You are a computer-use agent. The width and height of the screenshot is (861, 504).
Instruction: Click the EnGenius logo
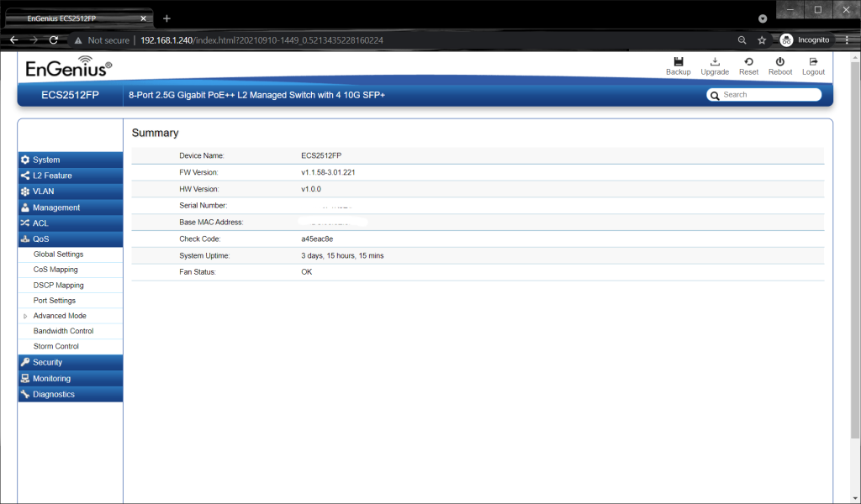pos(69,66)
